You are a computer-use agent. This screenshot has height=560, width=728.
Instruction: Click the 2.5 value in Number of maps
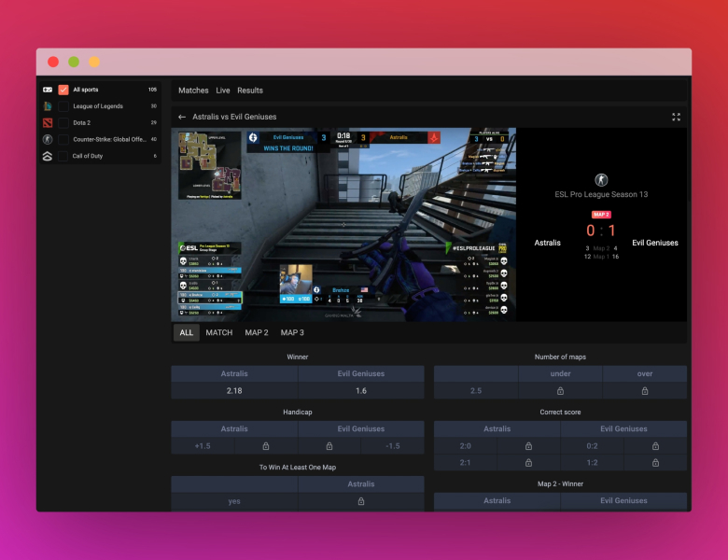click(x=476, y=391)
